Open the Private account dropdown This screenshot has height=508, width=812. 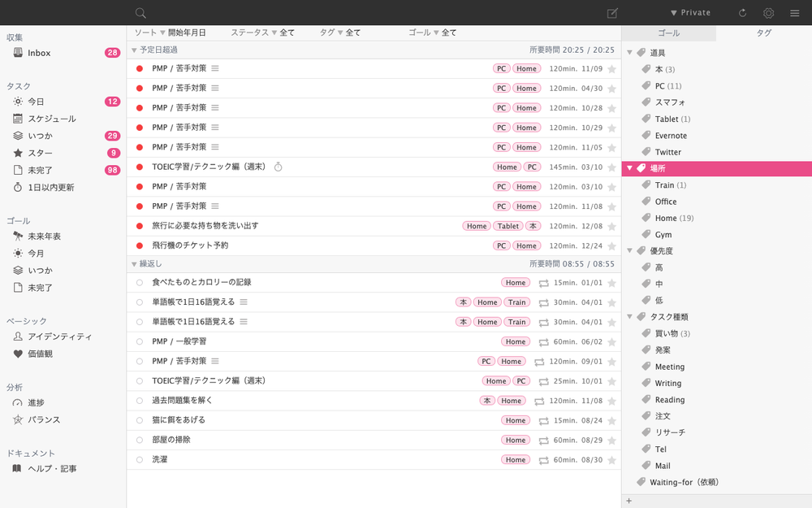point(690,12)
